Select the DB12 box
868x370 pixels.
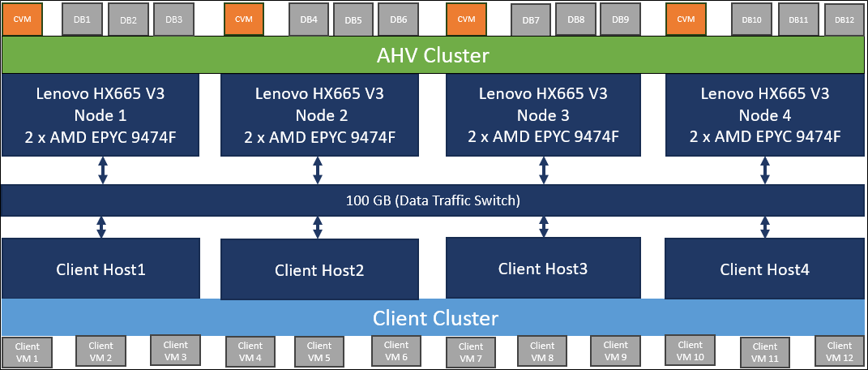(x=844, y=20)
